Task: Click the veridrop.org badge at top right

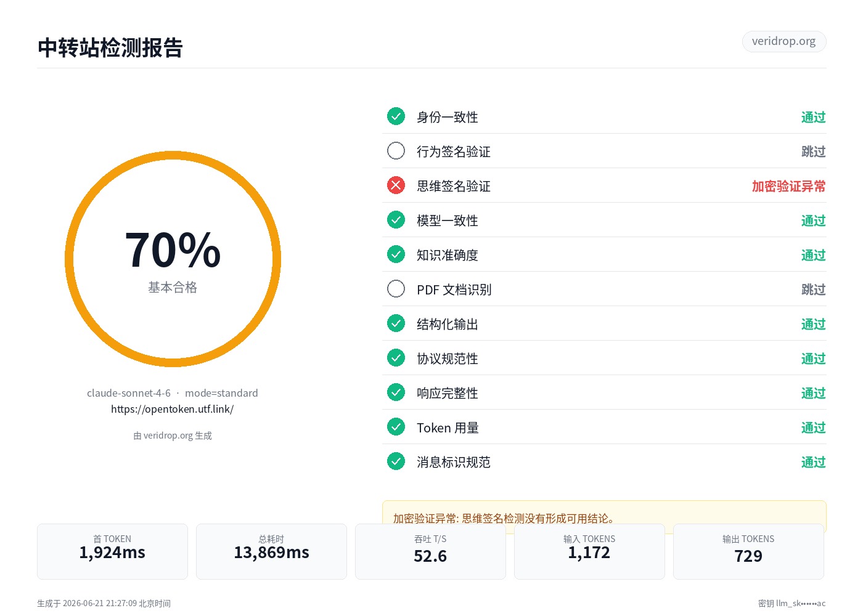Action: (784, 41)
